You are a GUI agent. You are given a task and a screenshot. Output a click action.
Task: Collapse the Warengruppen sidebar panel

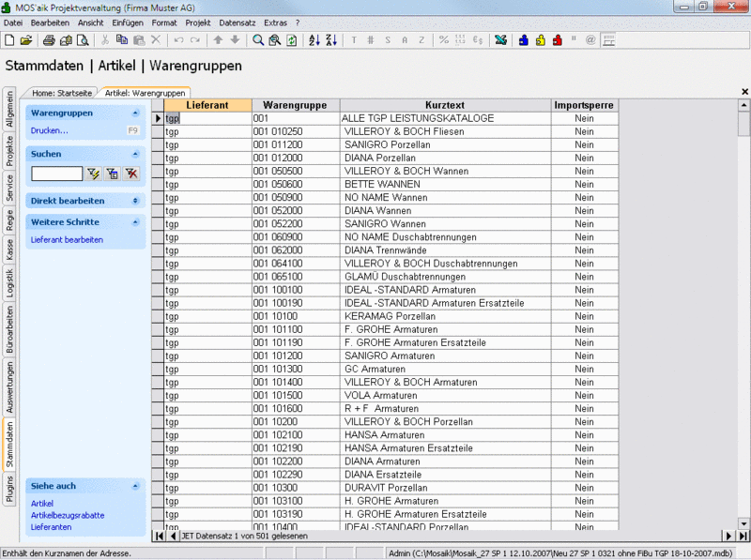[x=135, y=114]
